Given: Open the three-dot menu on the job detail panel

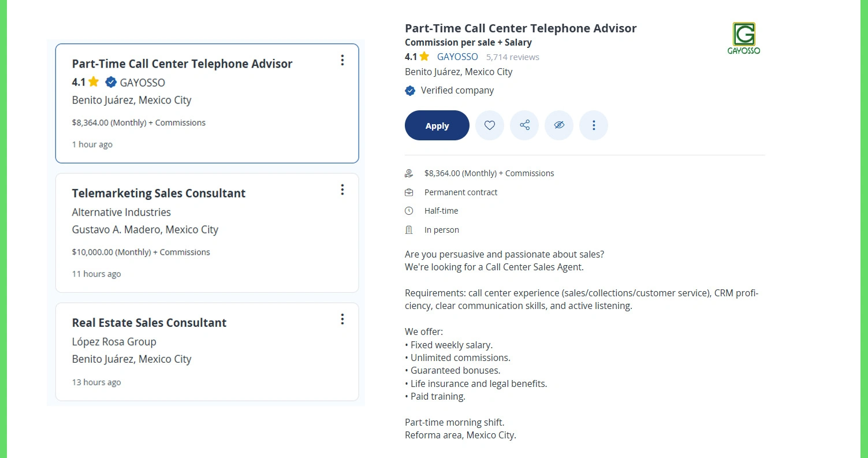Looking at the screenshot, I should (x=594, y=125).
